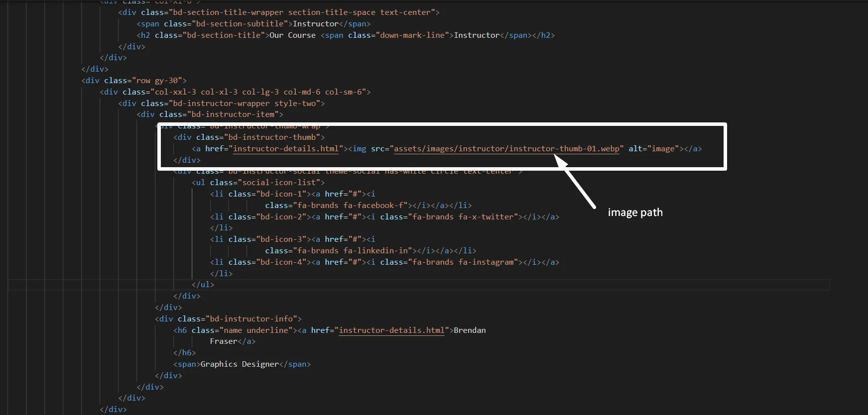The image size is (868, 415).
Task: Place cursor on the 'Brendan' name text
Action: (x=470, y=330)
